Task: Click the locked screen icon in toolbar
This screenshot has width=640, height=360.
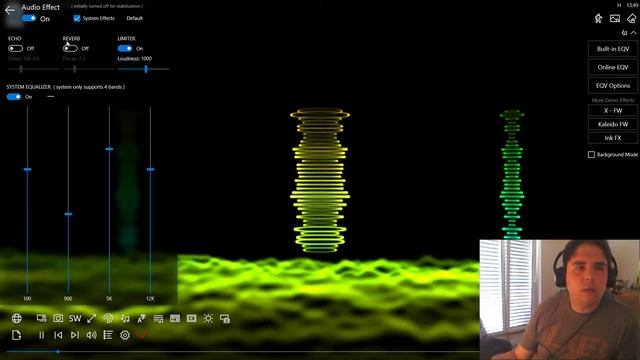Action: [x=225, y=318]
